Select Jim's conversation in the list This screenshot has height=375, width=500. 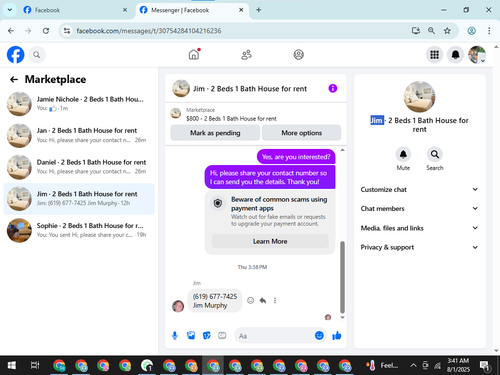pyautogui.click(x=79, y=199)
